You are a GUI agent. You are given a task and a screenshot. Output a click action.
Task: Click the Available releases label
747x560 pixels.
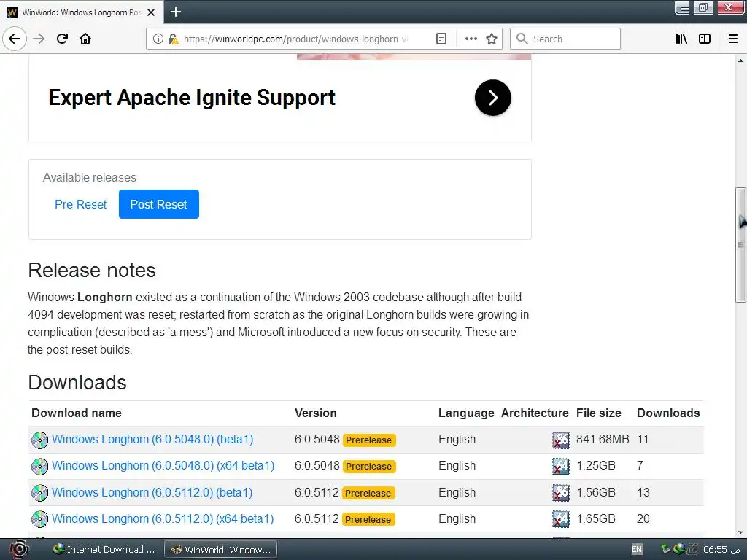coord(90,178)
